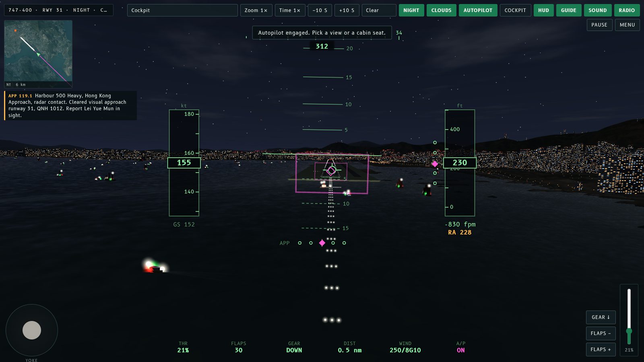Click the WIND 250/8G10 status value
This screenshot has height=362, width=644.
[x=405, y=350]
